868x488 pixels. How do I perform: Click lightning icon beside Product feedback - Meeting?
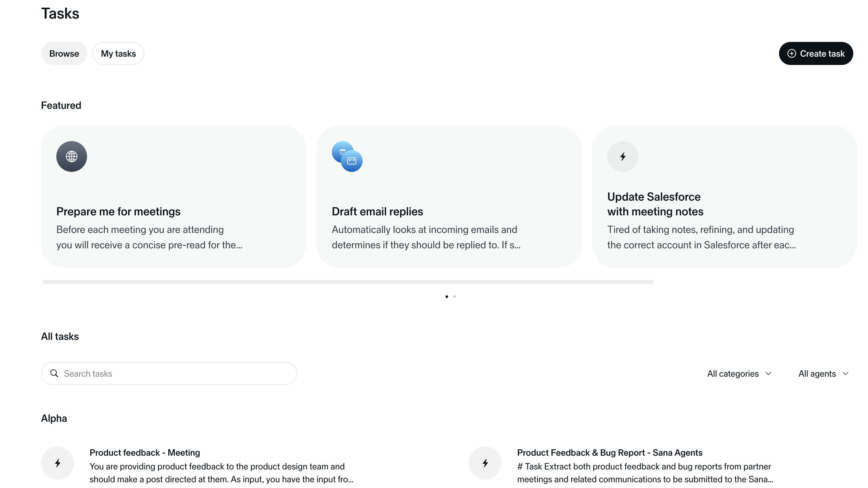[x=58, y=463]
